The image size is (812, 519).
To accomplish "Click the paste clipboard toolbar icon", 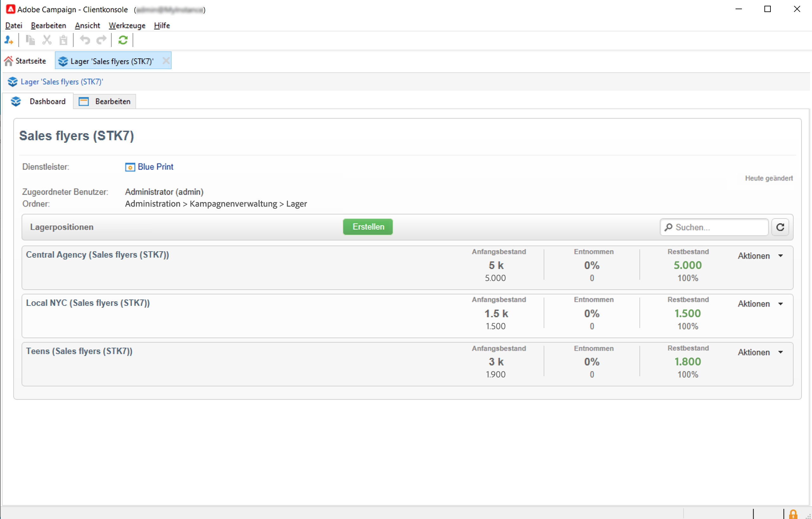I will 63,41.
